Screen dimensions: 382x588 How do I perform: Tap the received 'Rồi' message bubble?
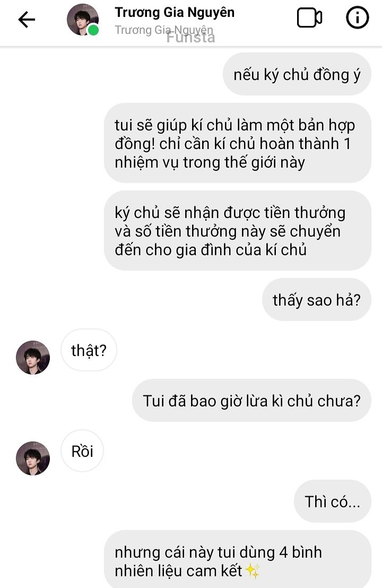tap(82, 451)
